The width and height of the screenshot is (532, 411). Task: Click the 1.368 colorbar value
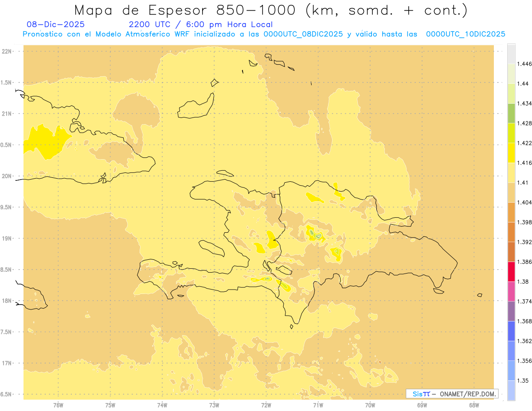524,321
